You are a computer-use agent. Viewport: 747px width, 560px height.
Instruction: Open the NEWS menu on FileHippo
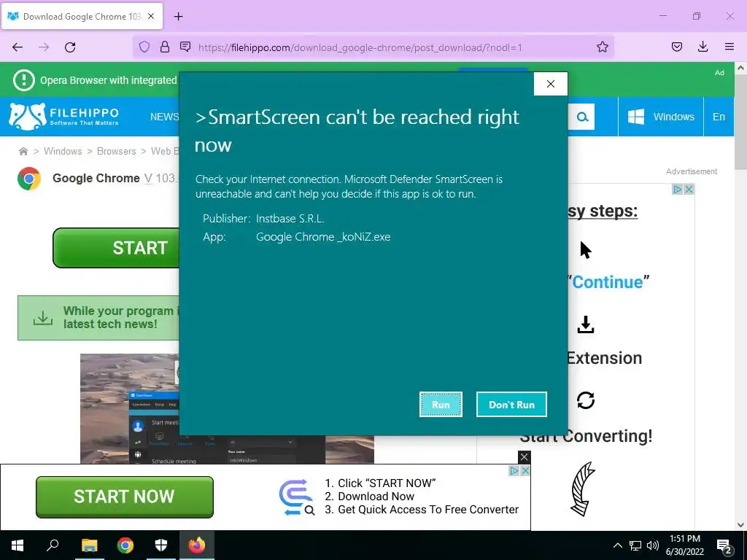coord(164,117)
